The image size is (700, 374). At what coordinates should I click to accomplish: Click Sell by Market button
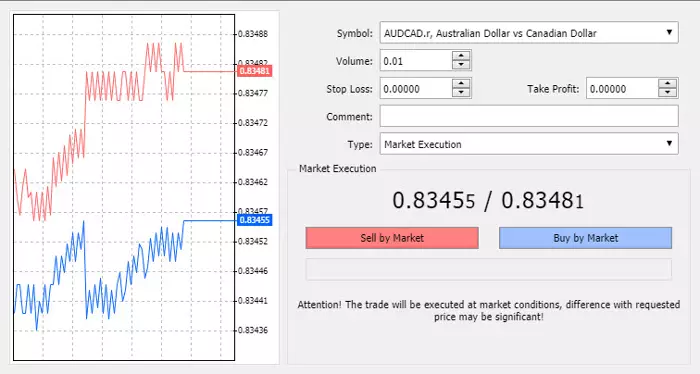point(392,238)
